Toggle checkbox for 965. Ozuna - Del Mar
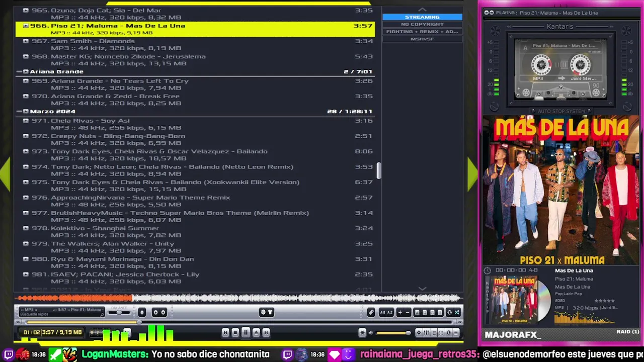 click(26, 11)
